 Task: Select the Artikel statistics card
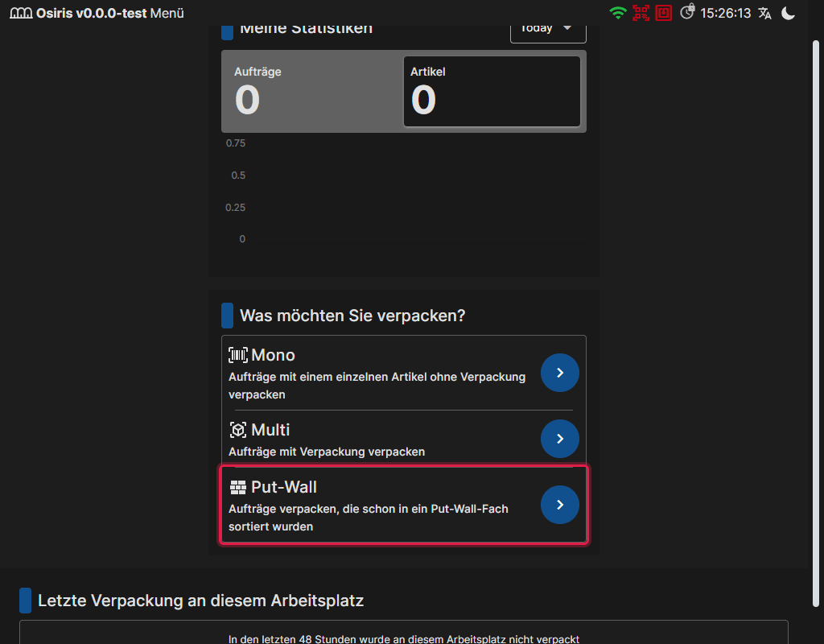pyautogui.click(x=492, y=92)
